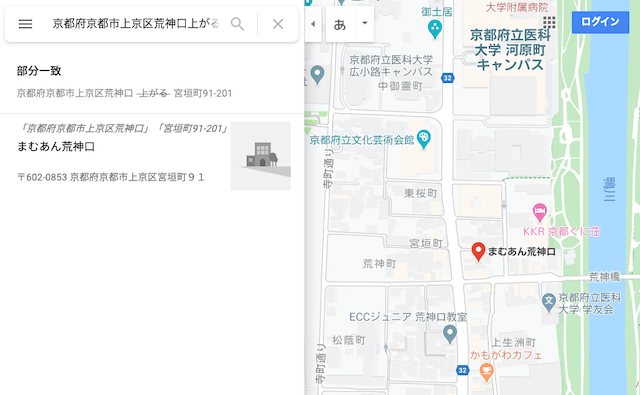Open the hamburger menu in the search box
The image size is (640, 395).
pyautogui.click(x=25, y=24)
